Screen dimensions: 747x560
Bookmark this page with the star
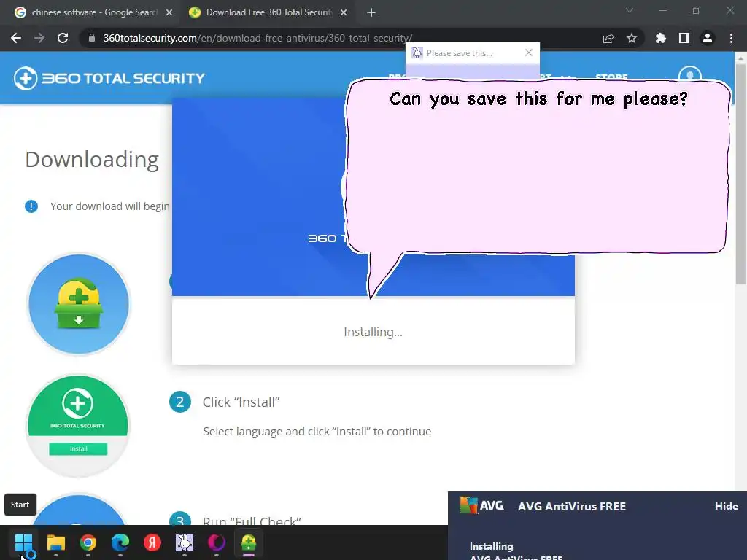click(x=632, y=38)
